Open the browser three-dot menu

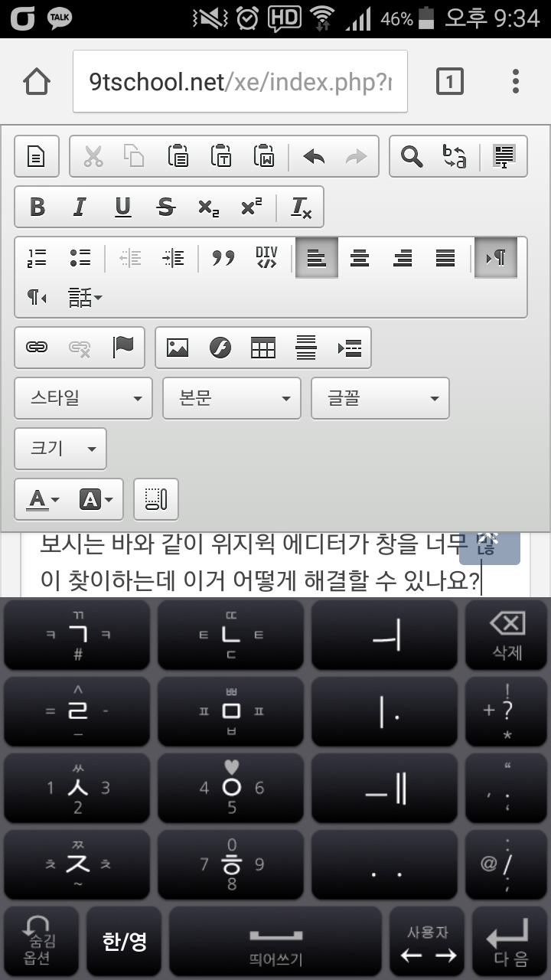516,81
